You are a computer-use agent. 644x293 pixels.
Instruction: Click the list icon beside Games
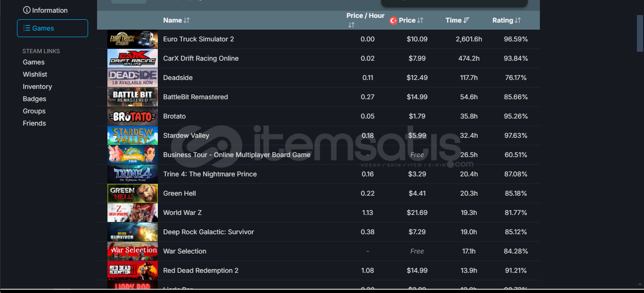point(27,28)
